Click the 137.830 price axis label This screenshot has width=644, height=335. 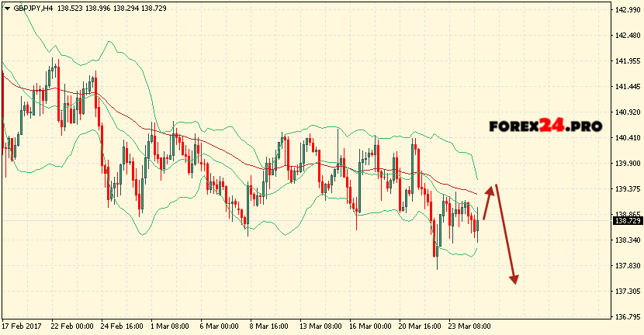pyautogui.click(x=626, y=265)
